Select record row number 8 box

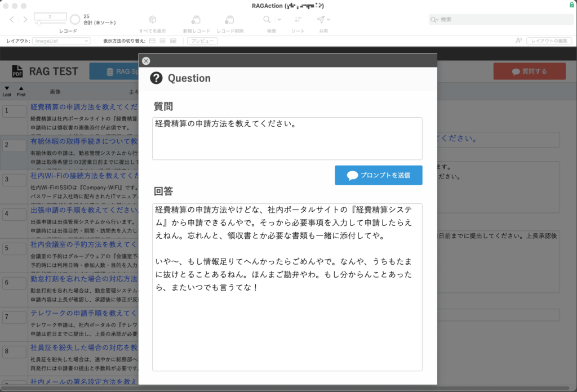point(14,351)
